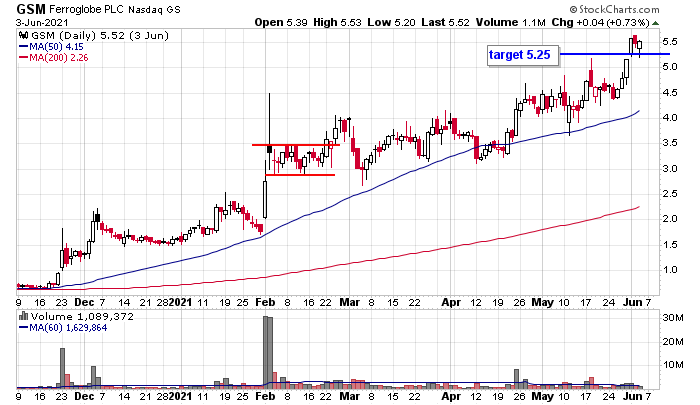Screen dimensions: 700x405
Task: Click the Open 5.39 value
Action: coord(281,22)
